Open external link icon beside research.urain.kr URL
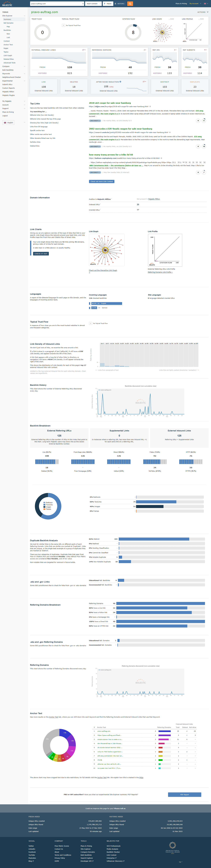The image size is (211, 868). click(x=170, y=132)
